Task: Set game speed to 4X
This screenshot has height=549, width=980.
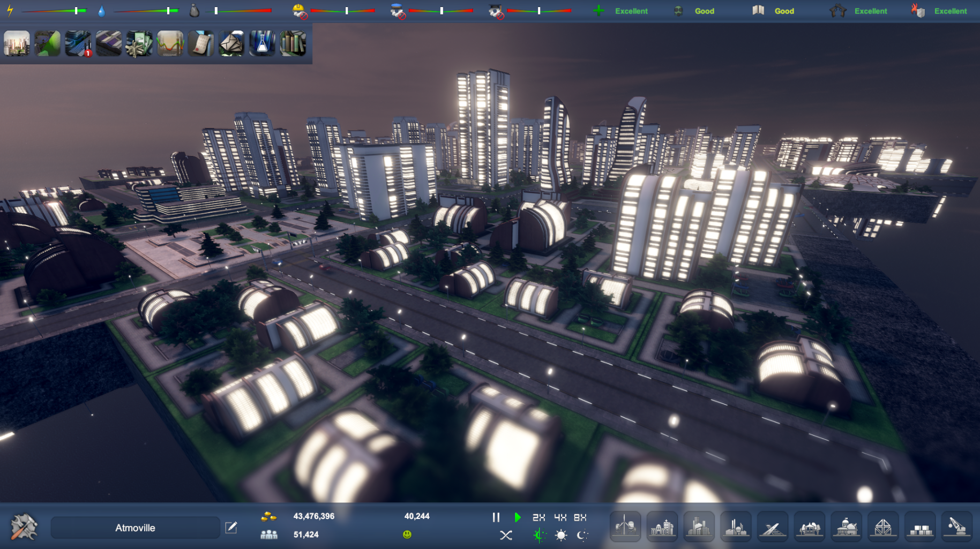Action: click(560, 517)
